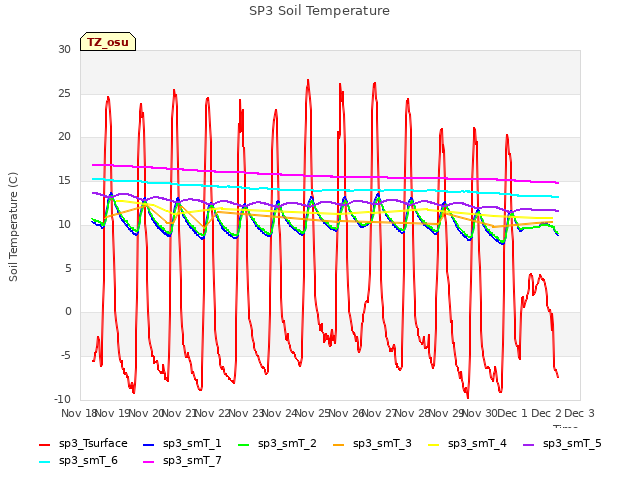640x480 pixels.
Task: Click the 30 y-axis tick label
Action: point(64,49)
